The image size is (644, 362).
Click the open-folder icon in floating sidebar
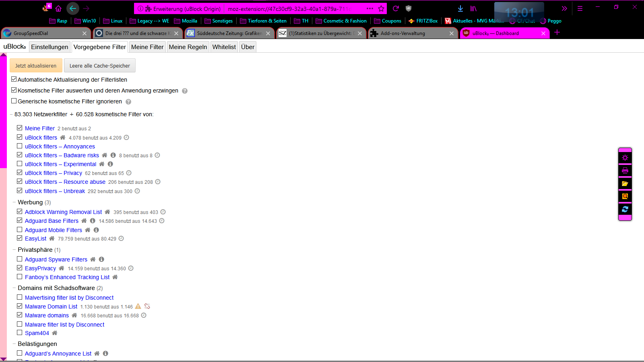625,183
